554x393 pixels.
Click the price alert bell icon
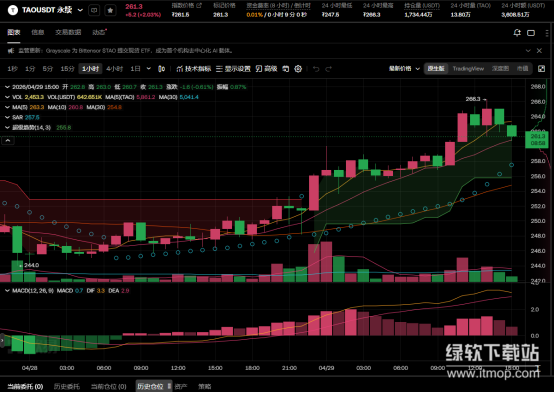click(517, 33)
